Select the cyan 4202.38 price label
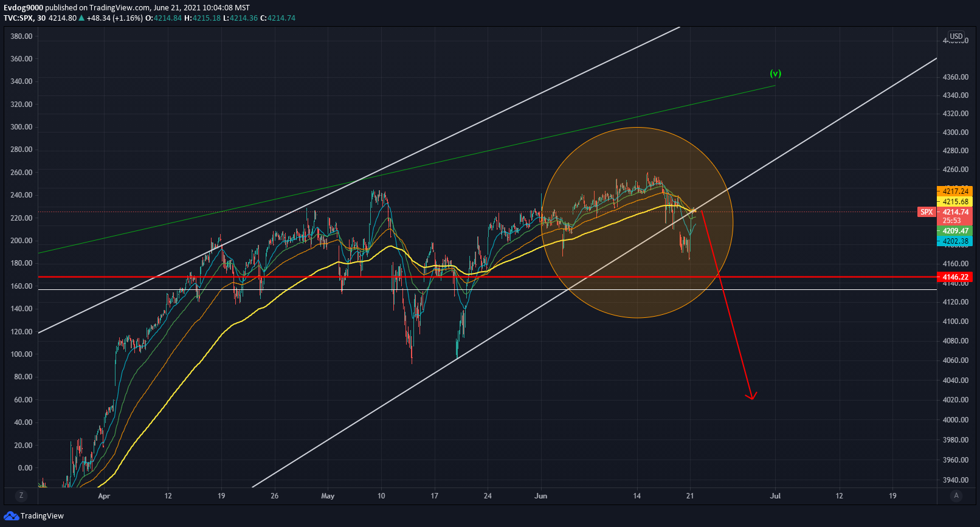Viewport: 980px width, 527px height. coord(955,241)
